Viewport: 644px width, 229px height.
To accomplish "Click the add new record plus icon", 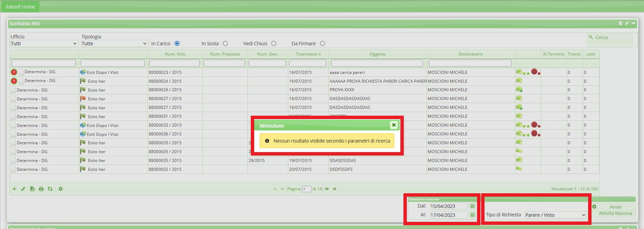I will click(x=14, y=189).
